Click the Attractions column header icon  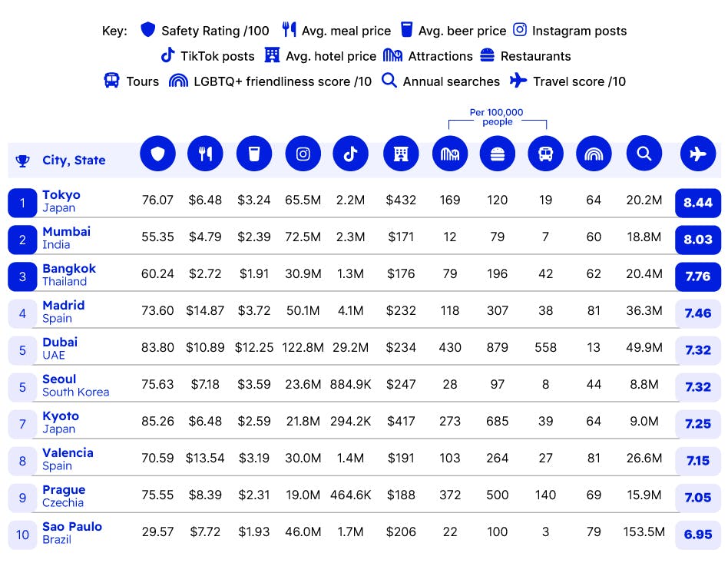pyautogui.click(x=450, y=154)
